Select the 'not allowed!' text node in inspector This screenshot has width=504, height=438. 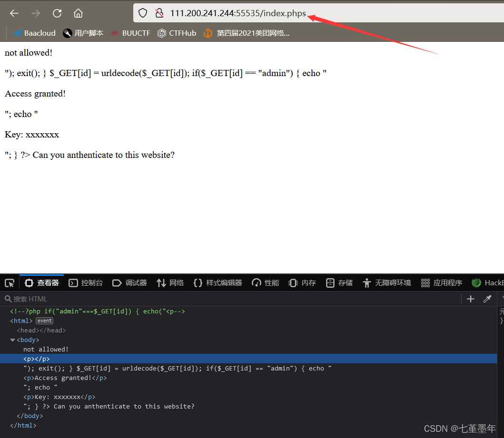coord(46,349)
